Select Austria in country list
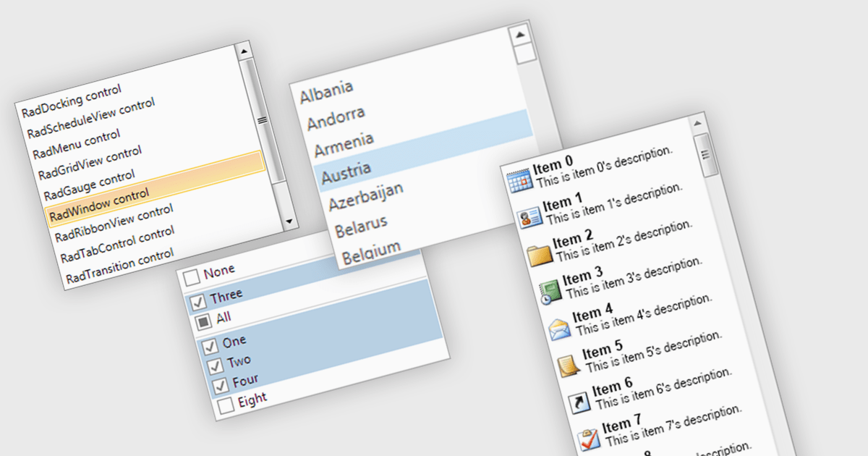 tap(346, 173)
